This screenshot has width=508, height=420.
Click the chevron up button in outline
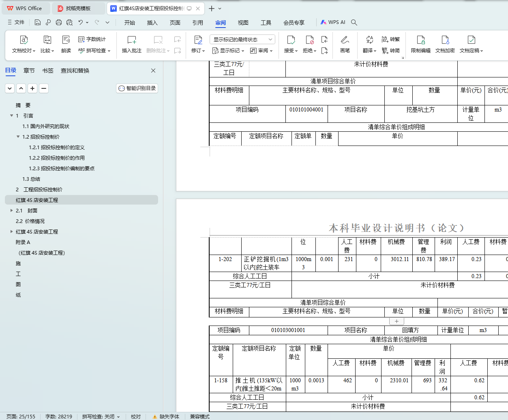[21, 88]
